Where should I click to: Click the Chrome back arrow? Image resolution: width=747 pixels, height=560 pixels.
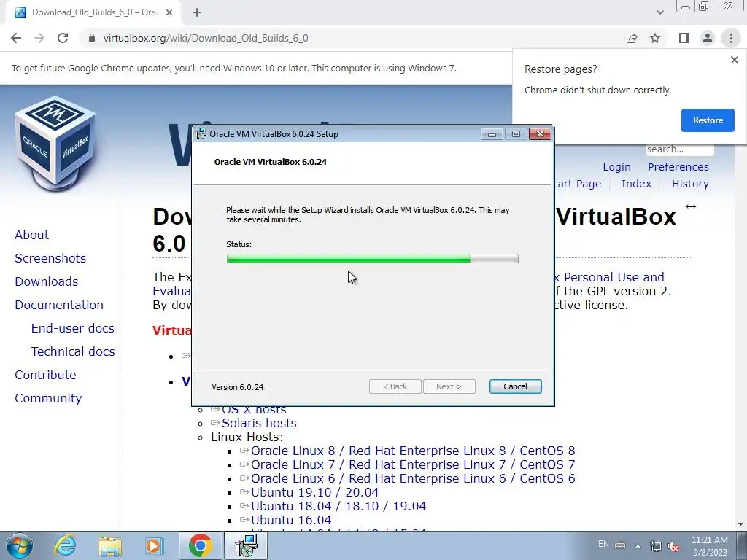16,38
